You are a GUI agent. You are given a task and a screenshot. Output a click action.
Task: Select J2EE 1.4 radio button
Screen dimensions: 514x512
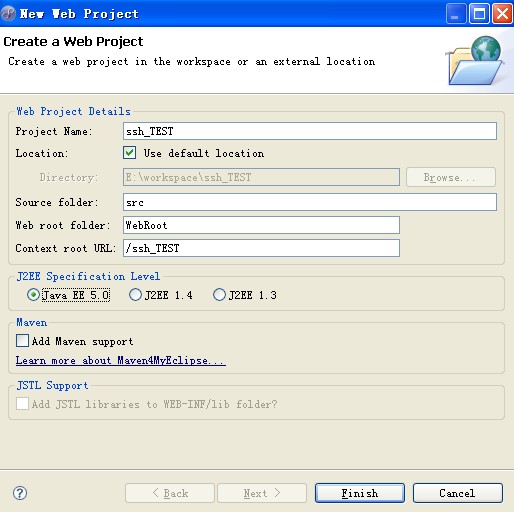pos(135,295)
